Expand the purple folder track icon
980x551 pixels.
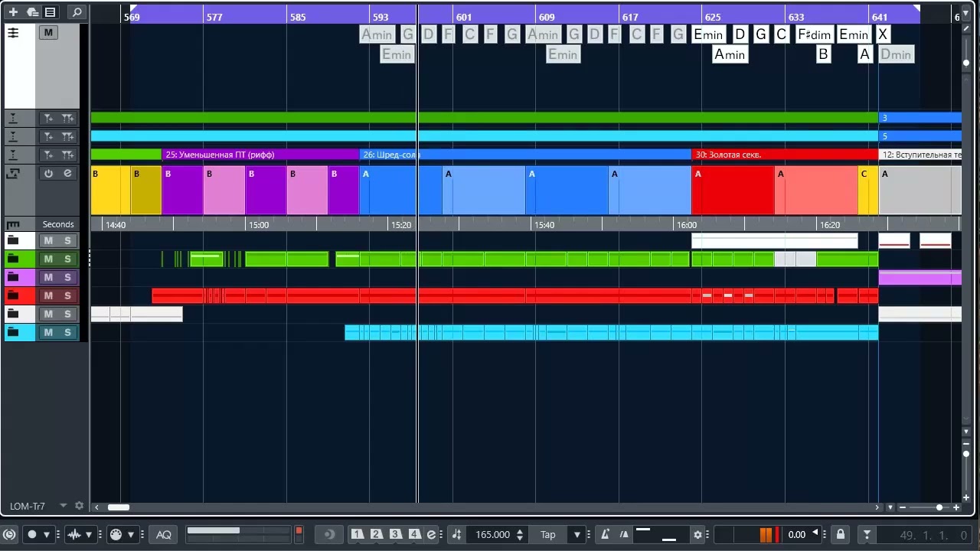point(12,277)
